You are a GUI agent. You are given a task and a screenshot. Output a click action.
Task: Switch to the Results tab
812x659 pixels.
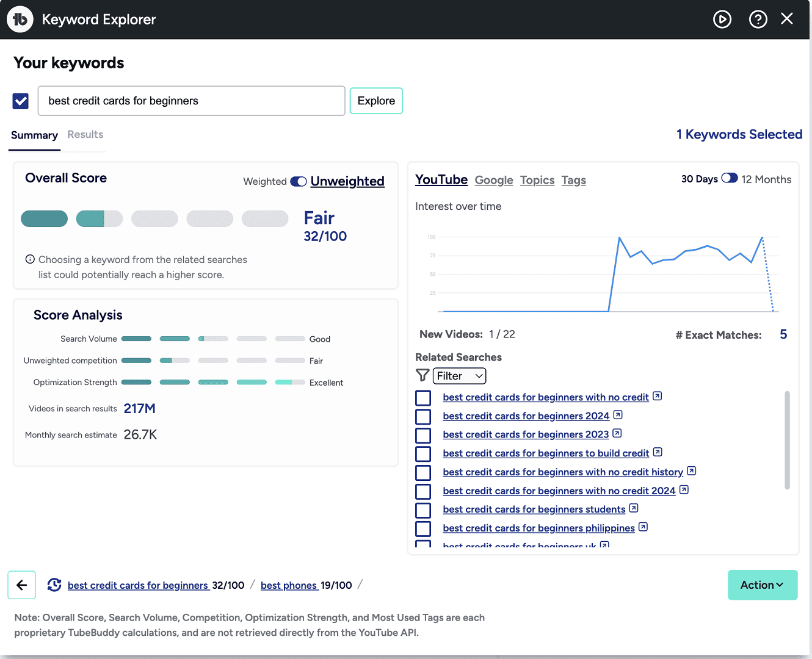pyautogui.click(x=85, y=135)
